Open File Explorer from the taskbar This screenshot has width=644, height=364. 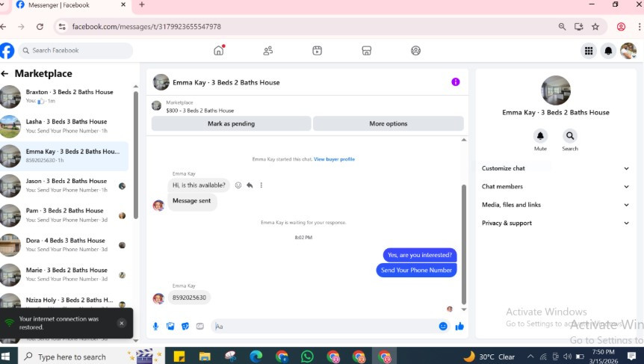[205, 357]
